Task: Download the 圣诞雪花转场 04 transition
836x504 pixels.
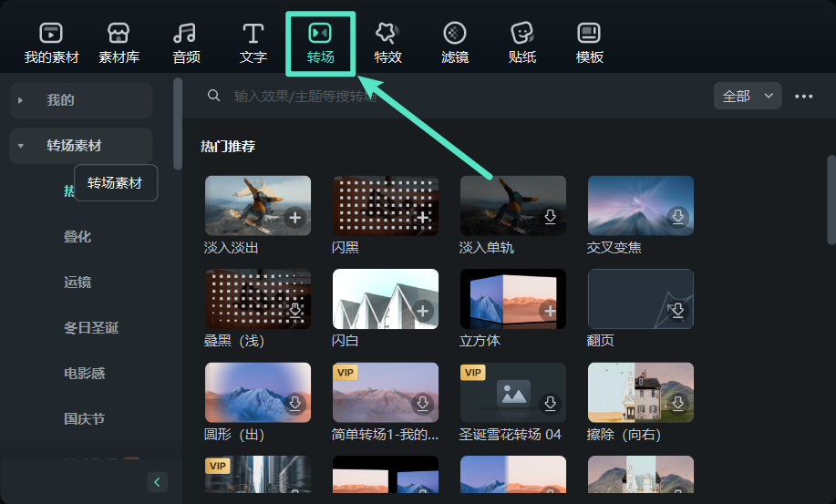Action: [x=551, y=404]
